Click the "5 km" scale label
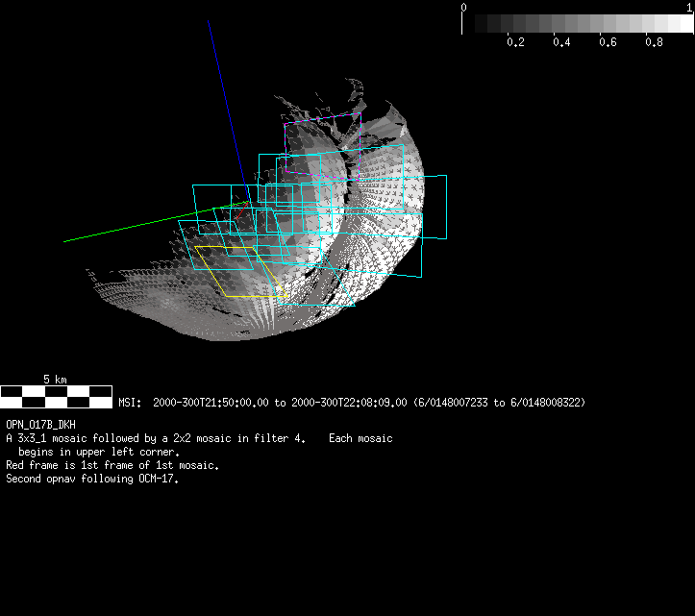The width and height of the screenshot is (695, 616). 55,380
